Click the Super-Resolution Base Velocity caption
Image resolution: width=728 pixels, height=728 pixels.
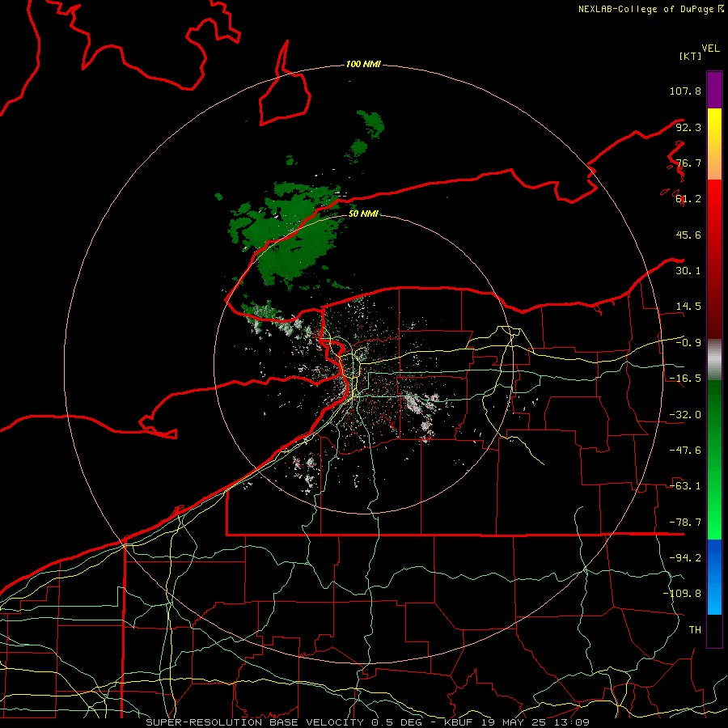tap(368, 722)
